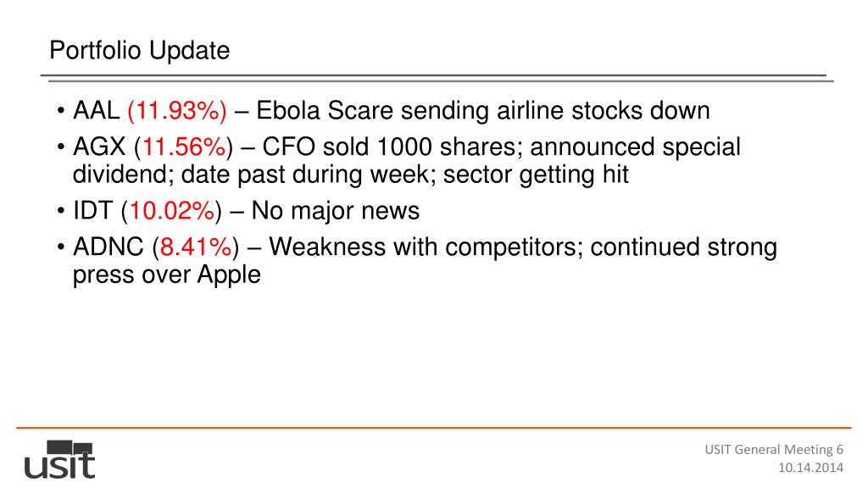Select the red 10.02% figure
868x488 pixels.
(171, 211)
